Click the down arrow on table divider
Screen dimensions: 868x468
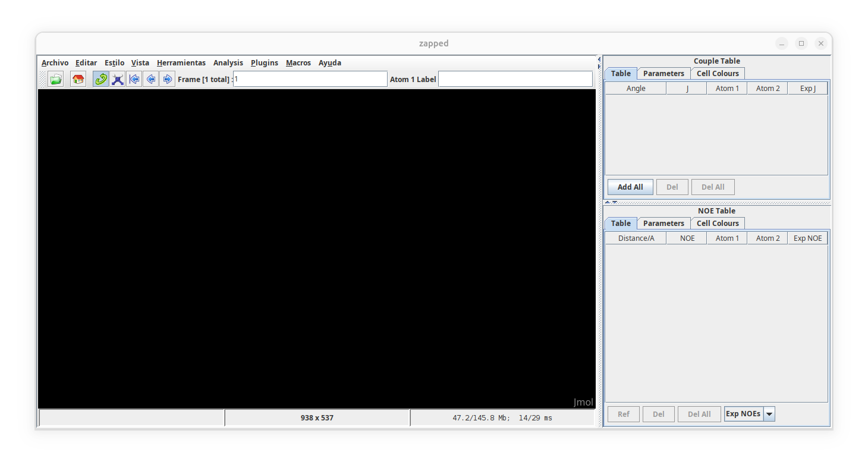click(x=615, y=202)
